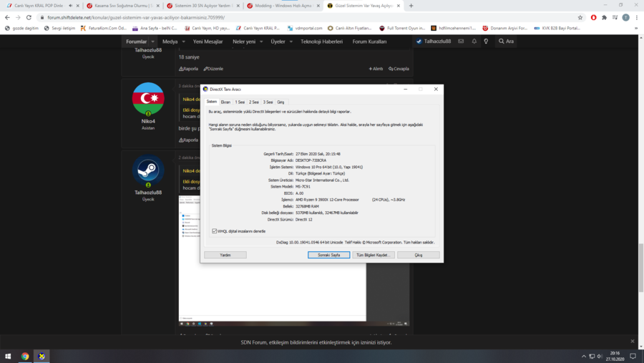This screenshot has width=644, height=363.
Task: Open the Chrome profile avatar
Action: (625, 17)
